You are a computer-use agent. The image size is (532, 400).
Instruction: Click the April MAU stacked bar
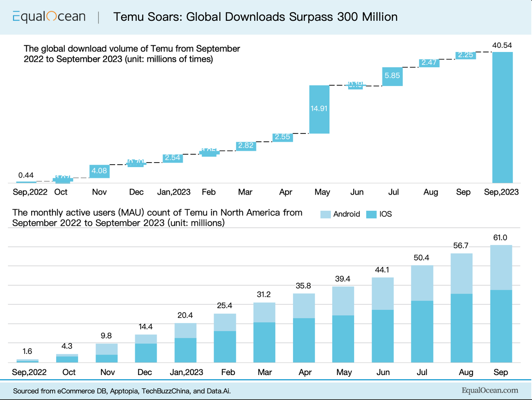click(x=304, y=328)
